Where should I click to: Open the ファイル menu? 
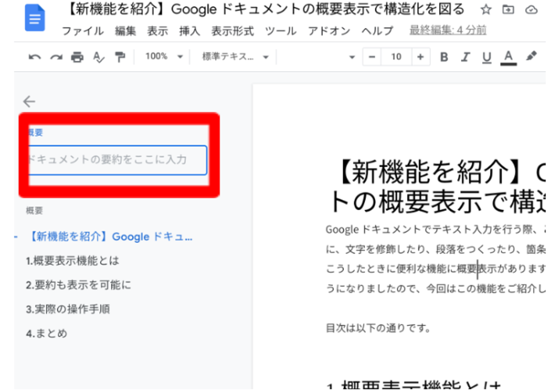tap(83, 31)
